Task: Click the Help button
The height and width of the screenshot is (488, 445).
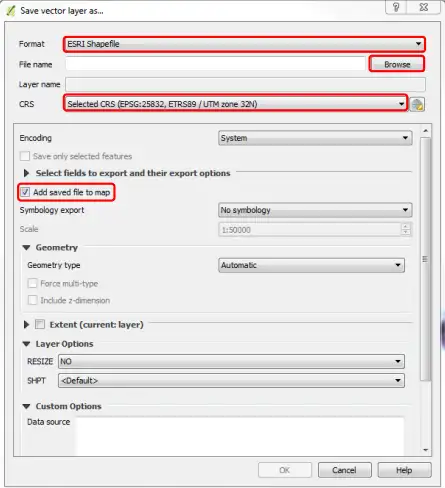Action: 404,470
